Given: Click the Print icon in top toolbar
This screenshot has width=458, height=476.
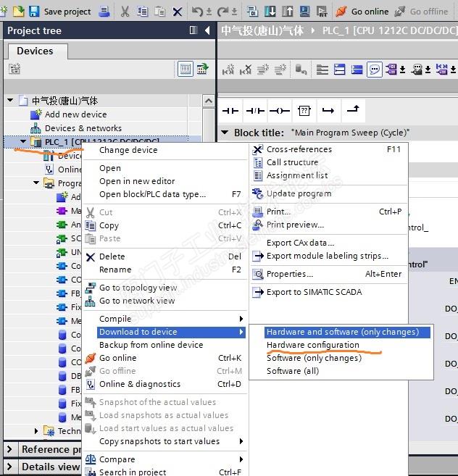Looking at the screenshot, I should pyautogui.click(x=104, y=12).
